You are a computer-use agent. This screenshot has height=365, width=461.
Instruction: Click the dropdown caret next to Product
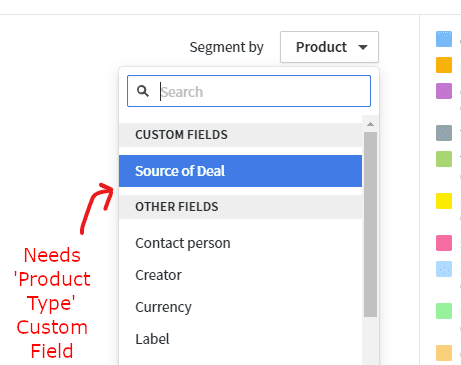point(363,47)
